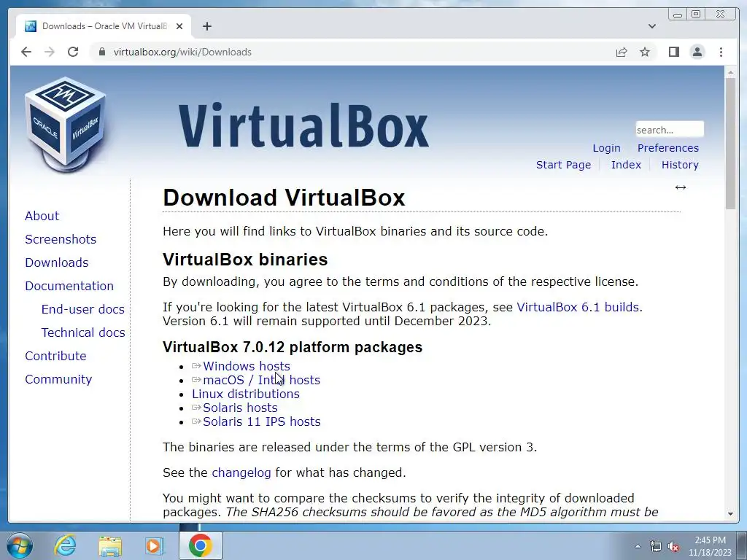Share this page via share icon
This screenshot has height=560, width=747.
(622, 52)
